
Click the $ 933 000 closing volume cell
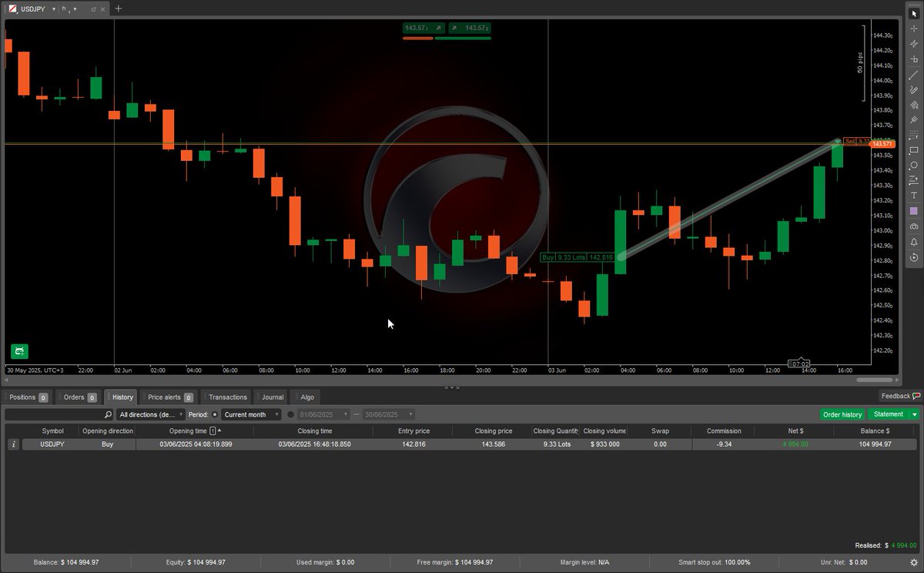tap(604, 444)
